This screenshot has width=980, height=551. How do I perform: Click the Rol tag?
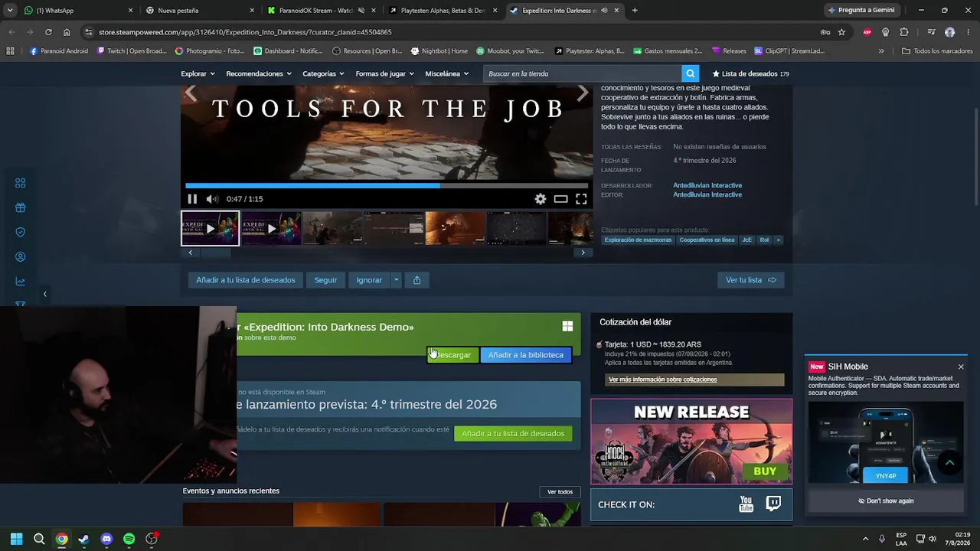pyautogui.click(x=764, y=240)
